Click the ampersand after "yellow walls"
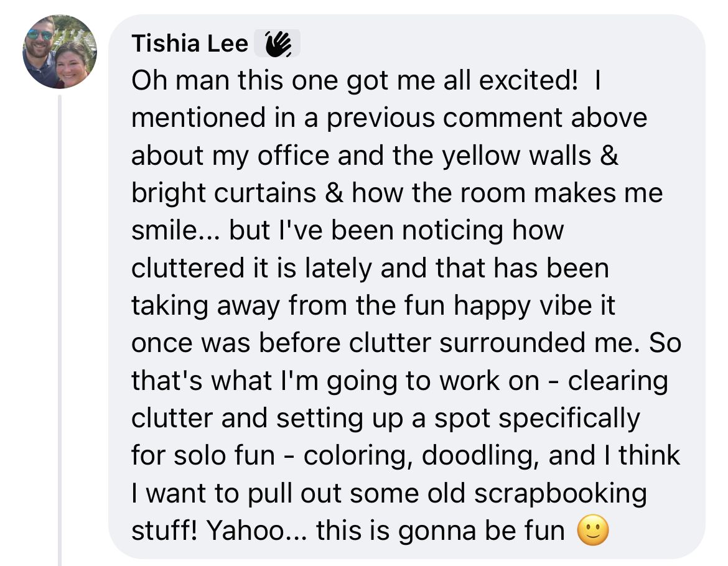This screenshot has height=566, width=728. tap(610, 156)
